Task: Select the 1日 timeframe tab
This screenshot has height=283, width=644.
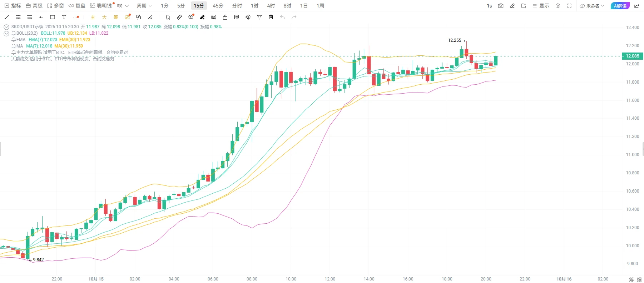Action: coord(304,6)
